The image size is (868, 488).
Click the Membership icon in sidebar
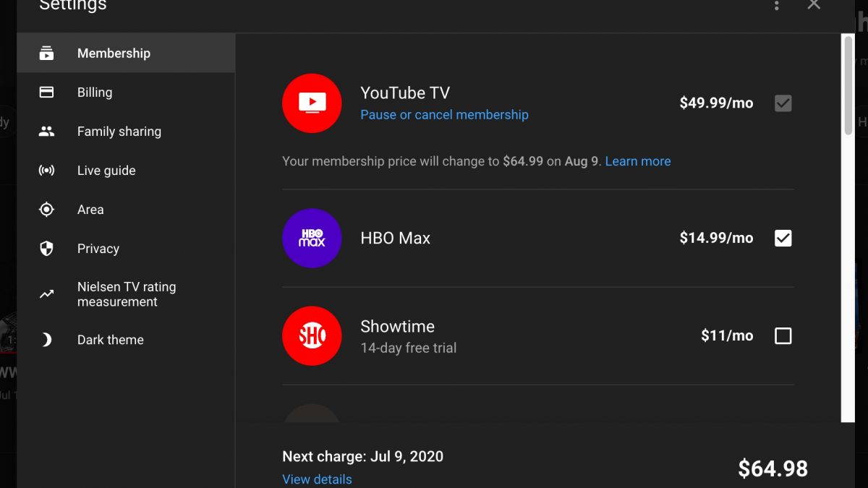tap(46, 53)
